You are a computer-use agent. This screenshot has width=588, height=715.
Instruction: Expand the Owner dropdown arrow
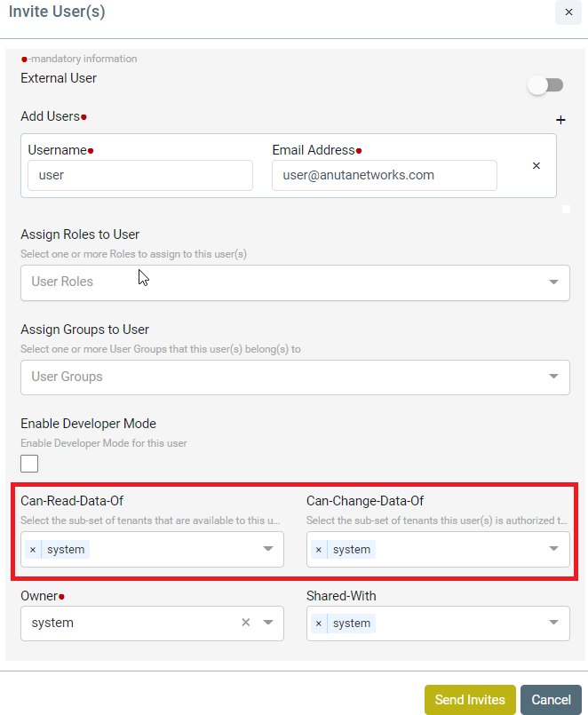tap(268, 623)
